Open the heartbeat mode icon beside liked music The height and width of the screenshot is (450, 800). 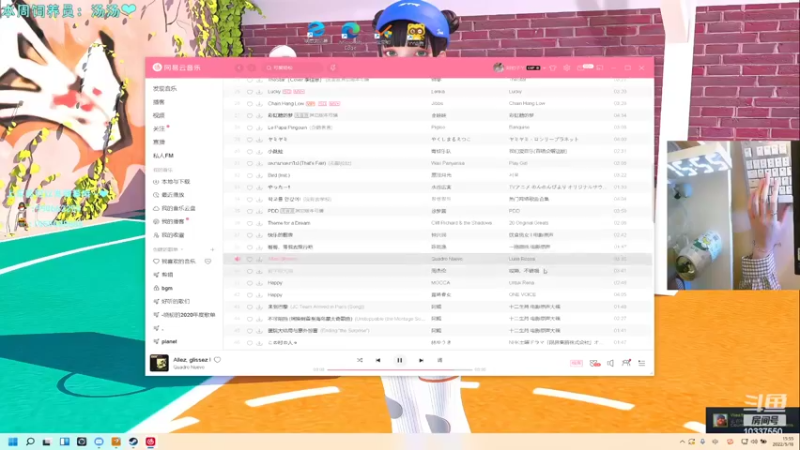coord(208,261)
